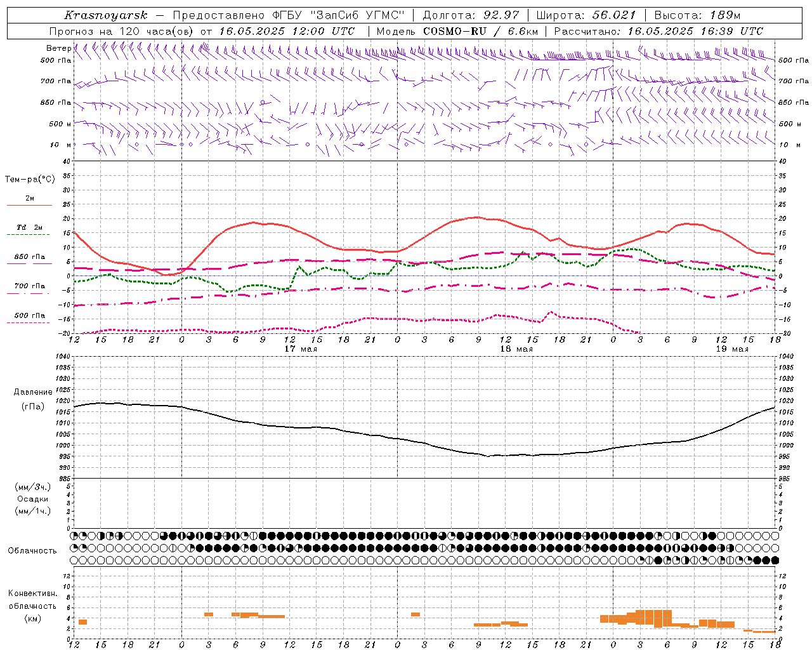Click the 'Тем-ра(°C)' temperature label
The width and height of the screenshot is (812, 650).
coord(30,180)
